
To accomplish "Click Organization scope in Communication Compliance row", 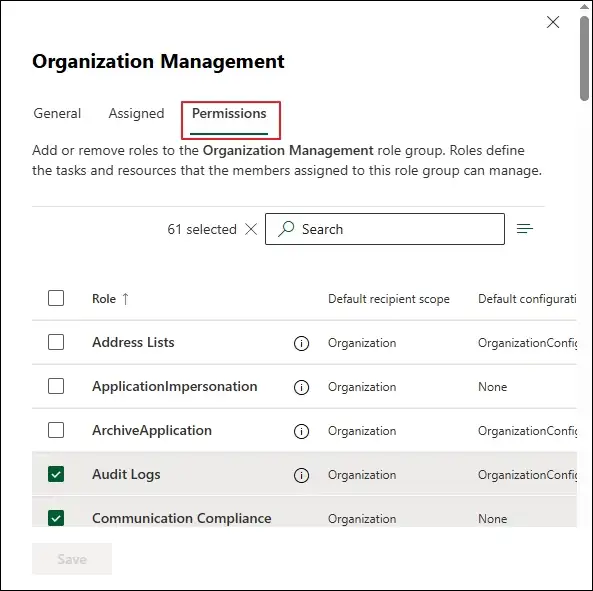I will [x=362, y=519].
